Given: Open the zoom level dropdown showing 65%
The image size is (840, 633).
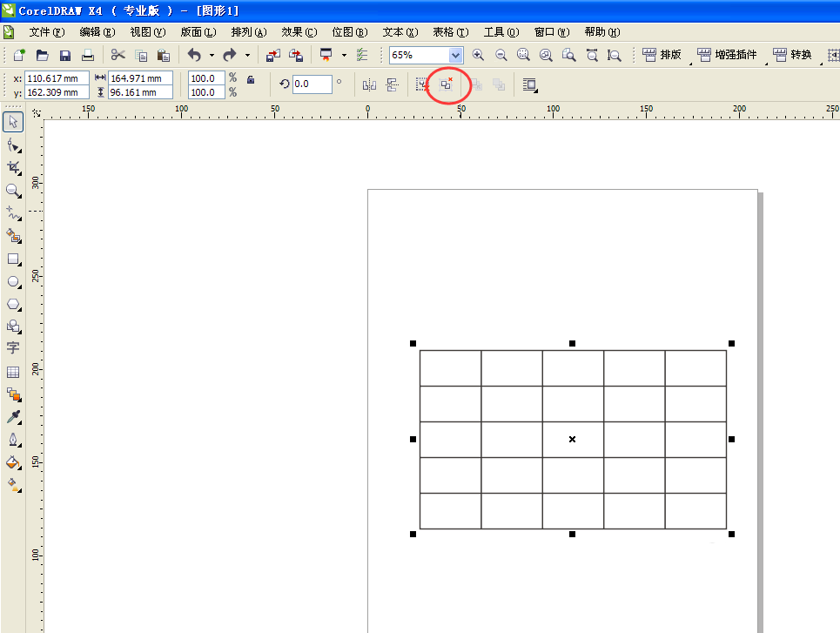Looking at the screenshot, I should [455, 55].
